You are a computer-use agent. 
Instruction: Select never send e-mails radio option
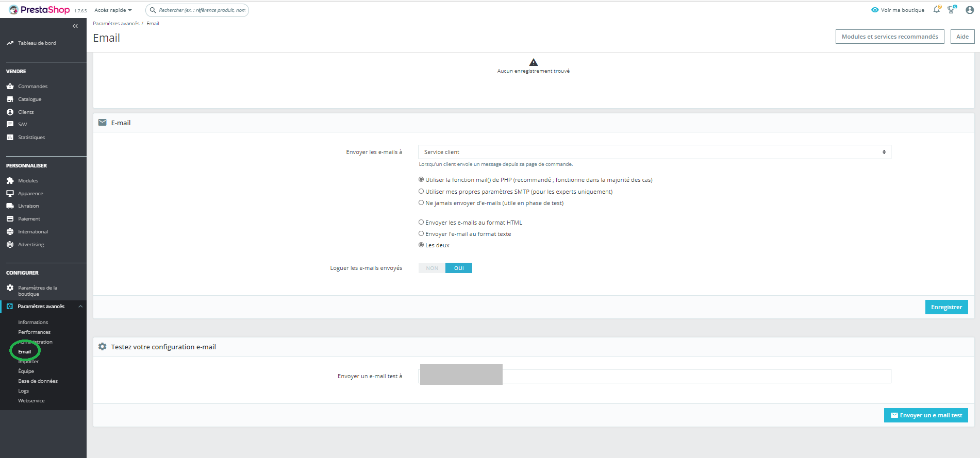coord(421,202)
